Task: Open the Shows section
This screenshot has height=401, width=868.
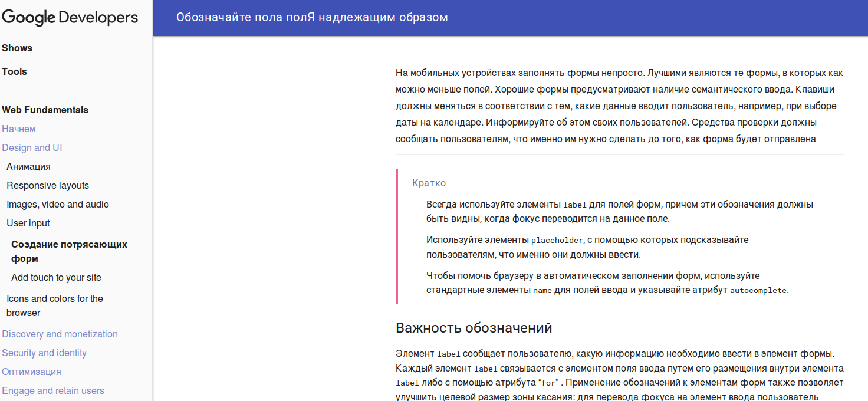Action: [x=17, y=48]
